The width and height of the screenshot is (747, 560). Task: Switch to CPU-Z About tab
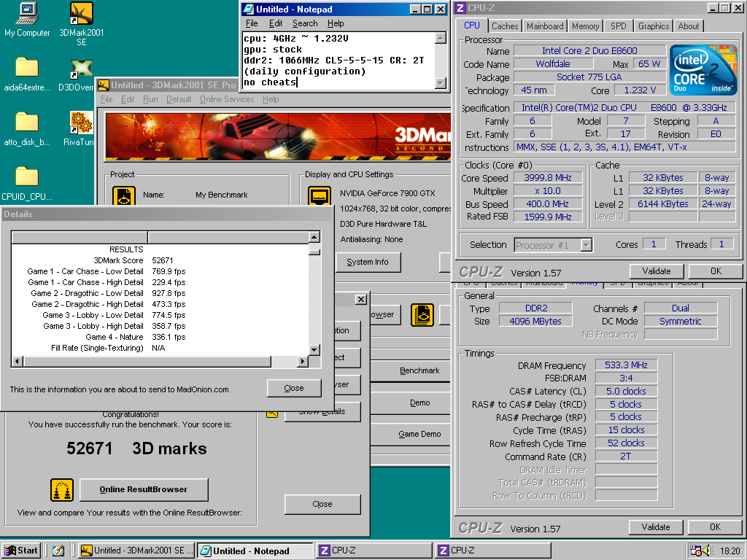pos(688,26)
